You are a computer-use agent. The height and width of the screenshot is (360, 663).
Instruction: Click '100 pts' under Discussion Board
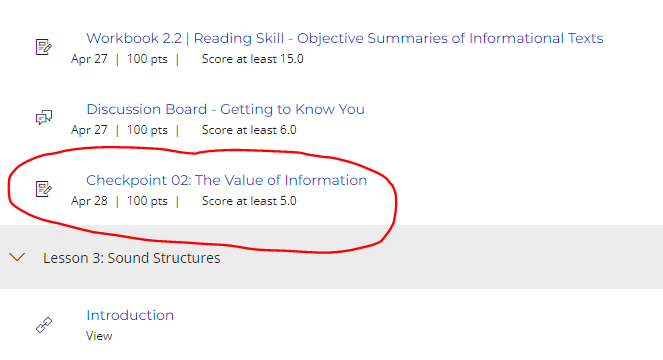tap(147, 130)
